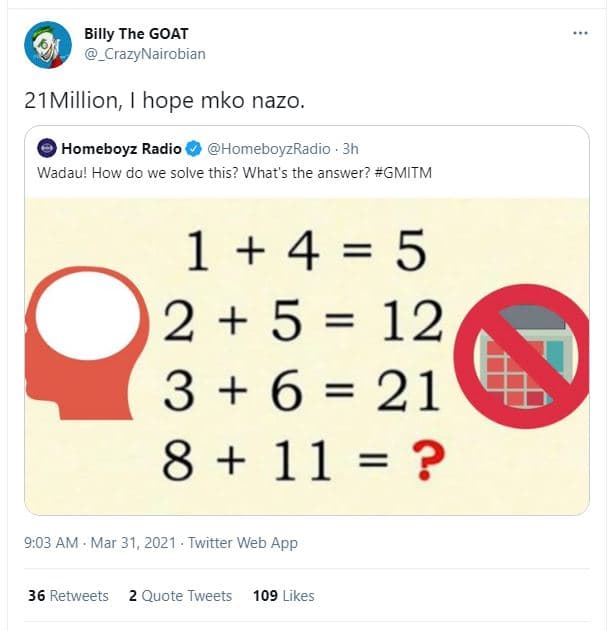Click the @HomeboyzRadio handle

[268, 149]
